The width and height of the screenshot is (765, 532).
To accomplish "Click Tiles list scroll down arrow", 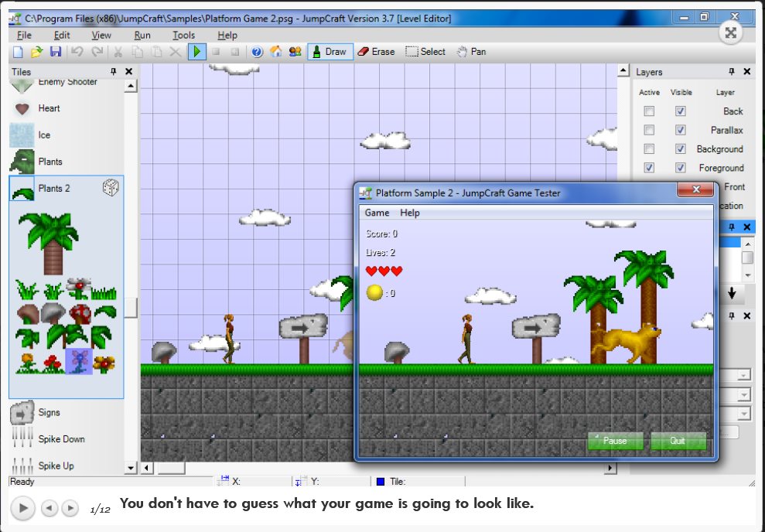I will pyautogui.click(x=131, y=468).
